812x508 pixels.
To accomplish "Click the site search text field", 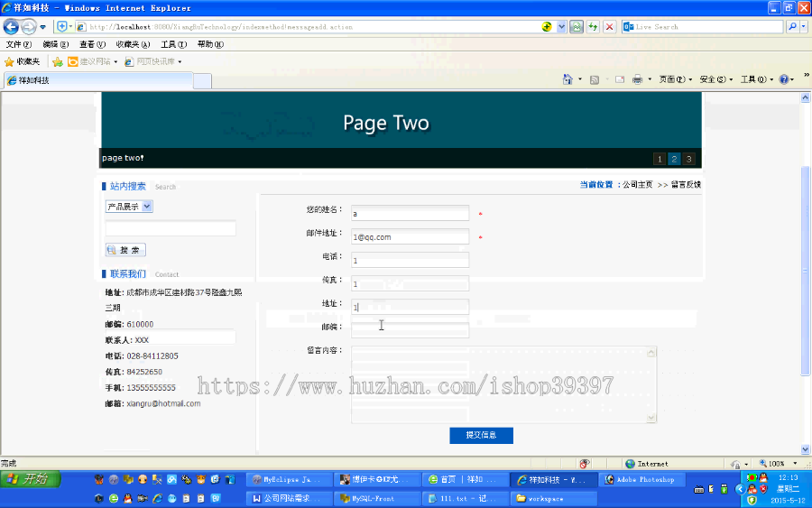I will click(x=171, y=228).
